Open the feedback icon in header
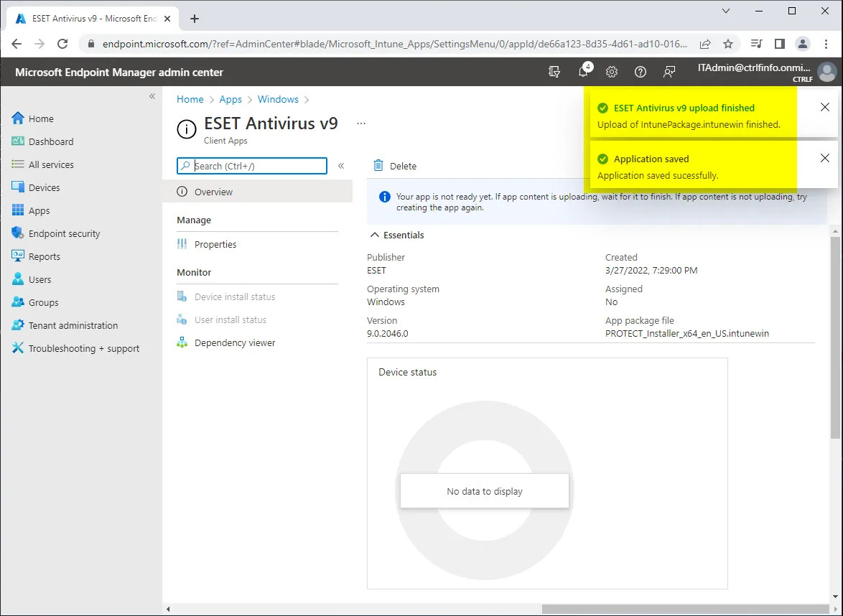The image size is (843, 616). 669,72
